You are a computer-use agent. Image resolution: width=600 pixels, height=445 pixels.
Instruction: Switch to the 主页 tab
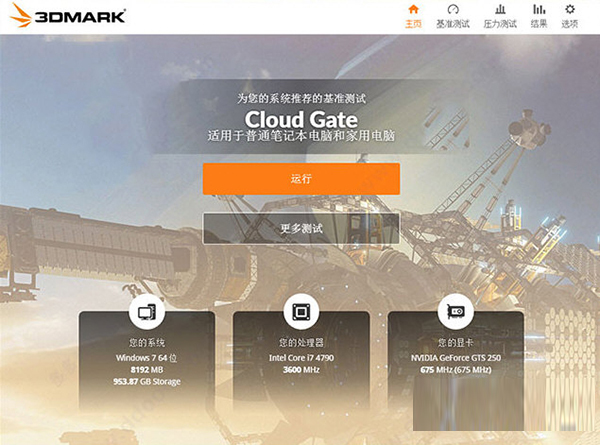pyautogui.click(x=414, y=24)
